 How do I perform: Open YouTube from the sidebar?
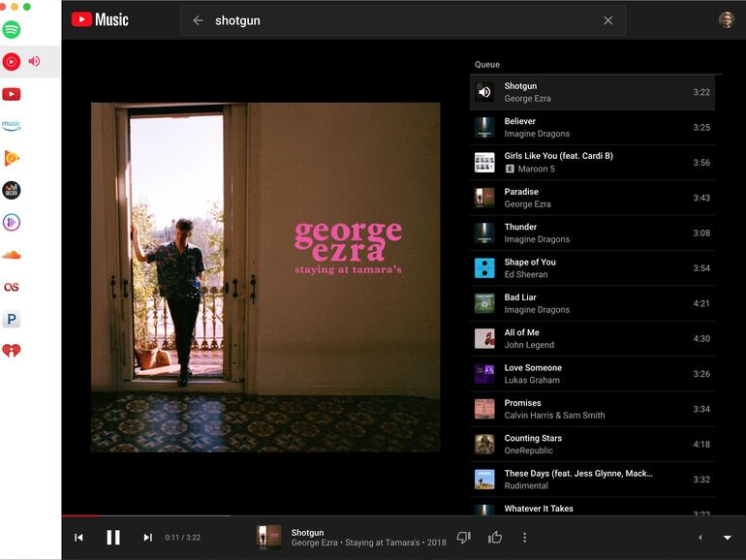(12, 94)
